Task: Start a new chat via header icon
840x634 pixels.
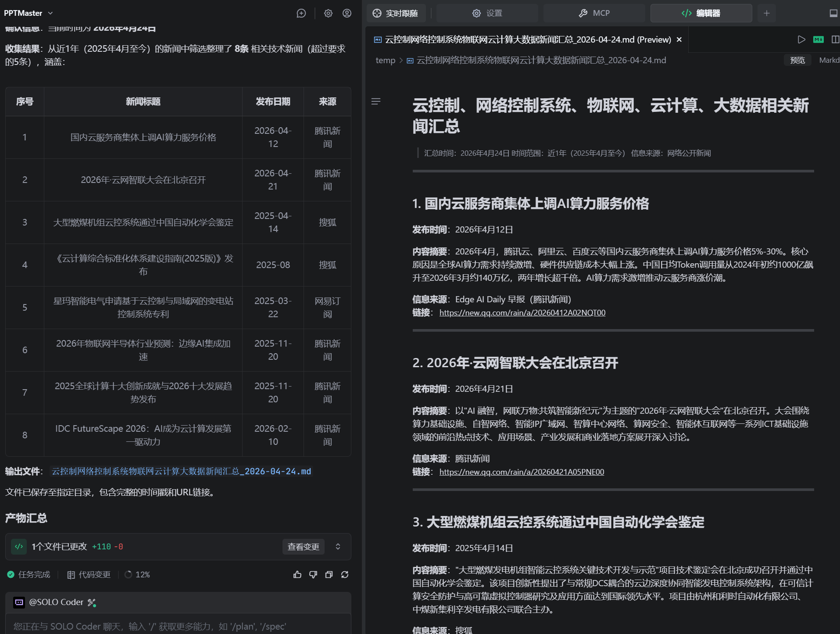Action: tap(301, 13)
